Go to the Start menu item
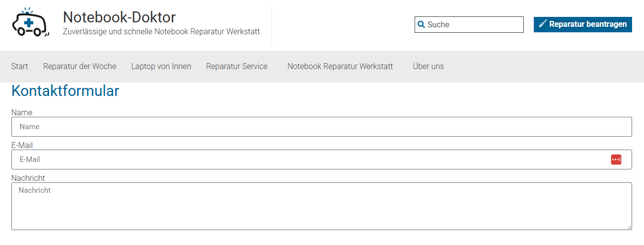Screen dimensions: 644x245 click(x=19, y=67)
